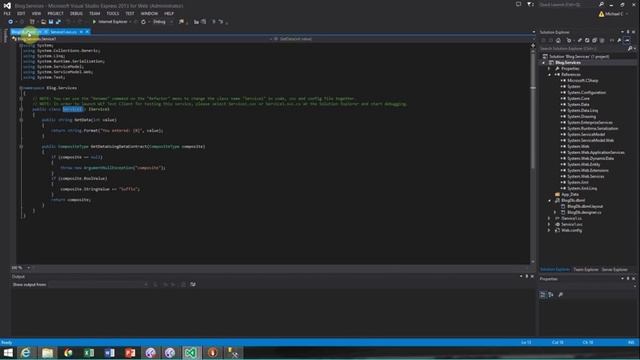Collapse the GetData method outline

21,120
